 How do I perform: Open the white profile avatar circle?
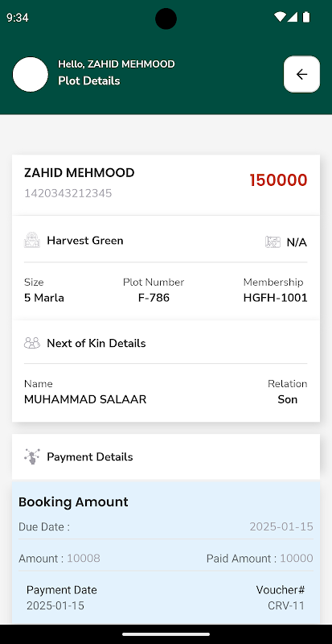click(31, 74)
